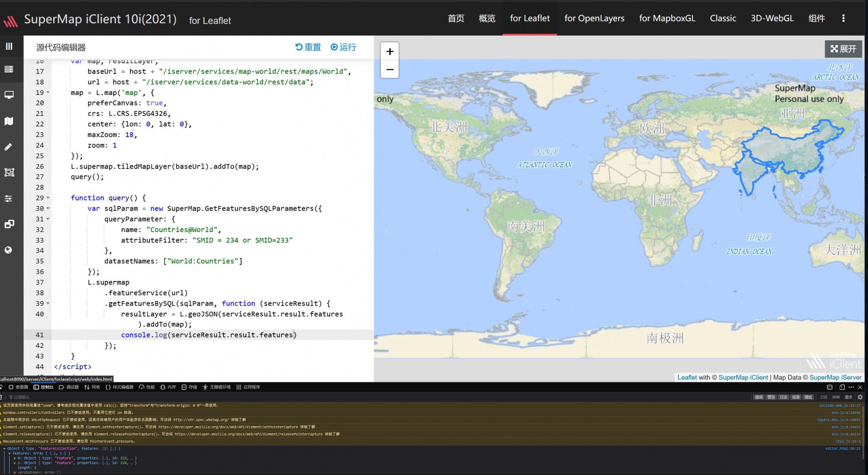Open the pencil drawing sidebar icon

8,147
